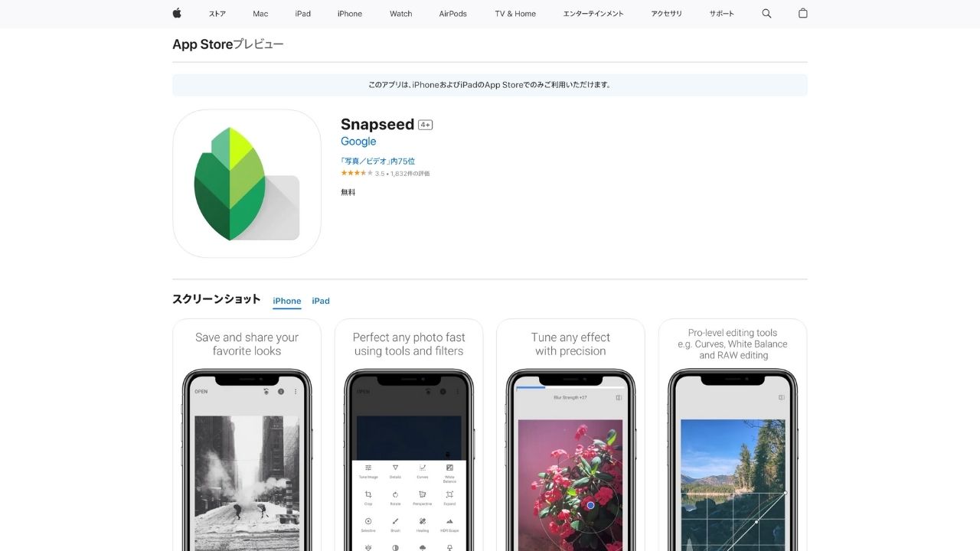The width and height of the screenshot is (980, 551).
Task: Switch to the iPad screenshots tab
Action: pyautogui.click(x=321, y=301)
